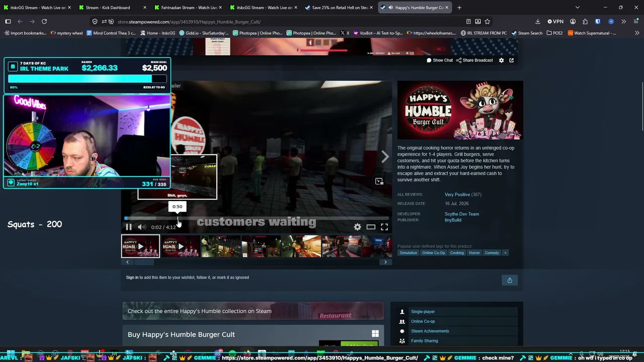Open the Single-player feature link

[423, 312]
